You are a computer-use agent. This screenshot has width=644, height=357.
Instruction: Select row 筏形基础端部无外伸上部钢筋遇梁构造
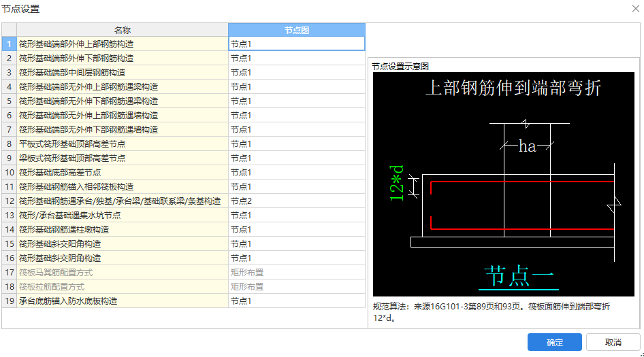tap(123, 87)
